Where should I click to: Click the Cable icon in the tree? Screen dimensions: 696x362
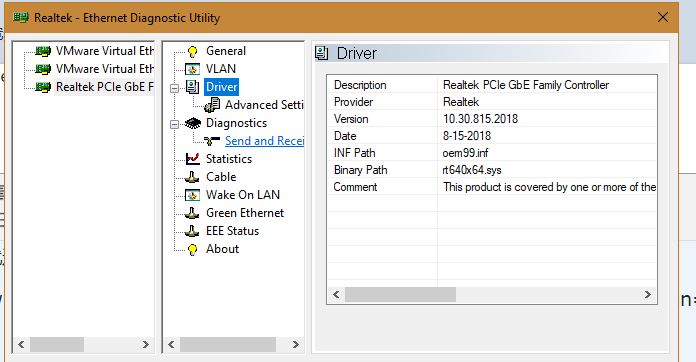(x=192, y=177)
